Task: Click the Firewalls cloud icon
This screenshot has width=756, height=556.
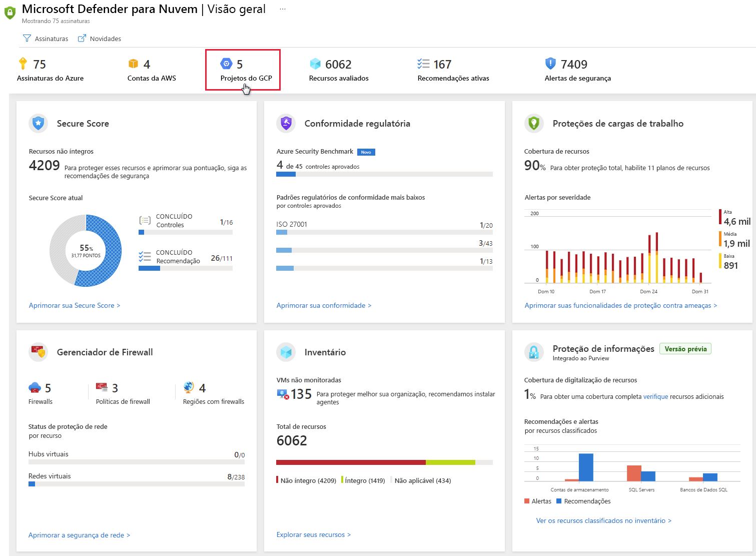Action: tap(35, 388)
